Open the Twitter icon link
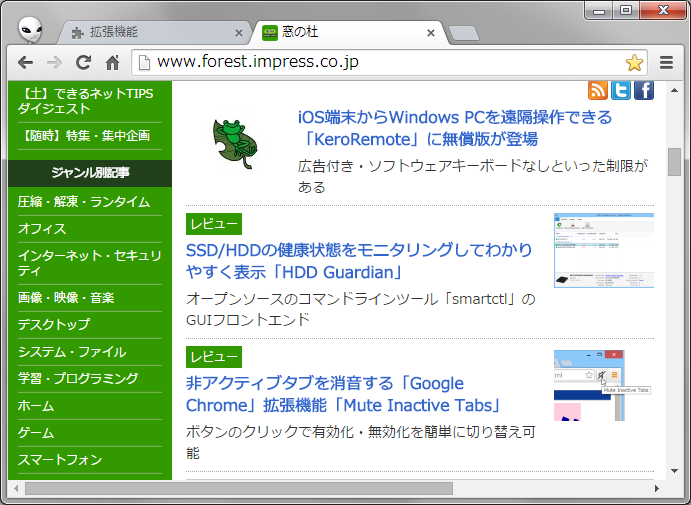Viewport: 691px width, 505px height. [620, 90]
